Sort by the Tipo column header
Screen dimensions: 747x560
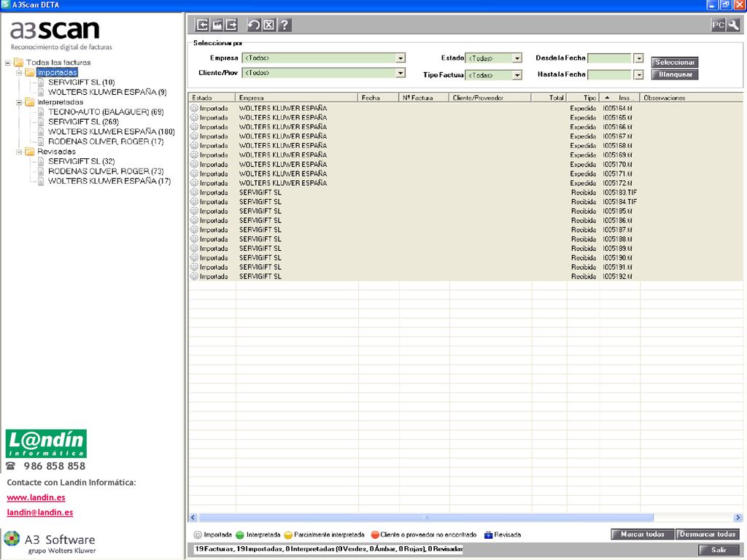click(583, 98)
